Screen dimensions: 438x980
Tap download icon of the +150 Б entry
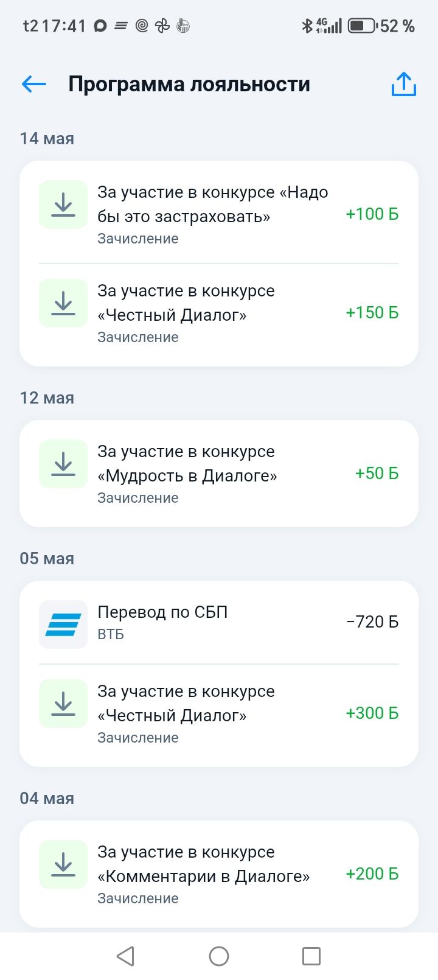click(63, 303)
